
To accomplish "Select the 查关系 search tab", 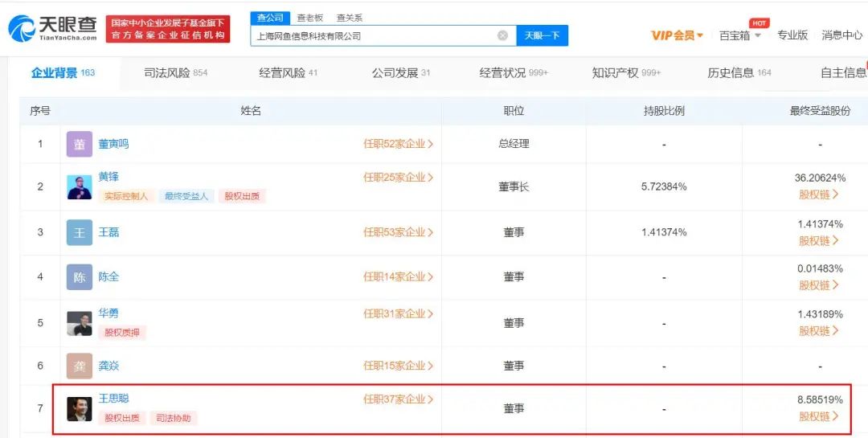I will 350,18.
